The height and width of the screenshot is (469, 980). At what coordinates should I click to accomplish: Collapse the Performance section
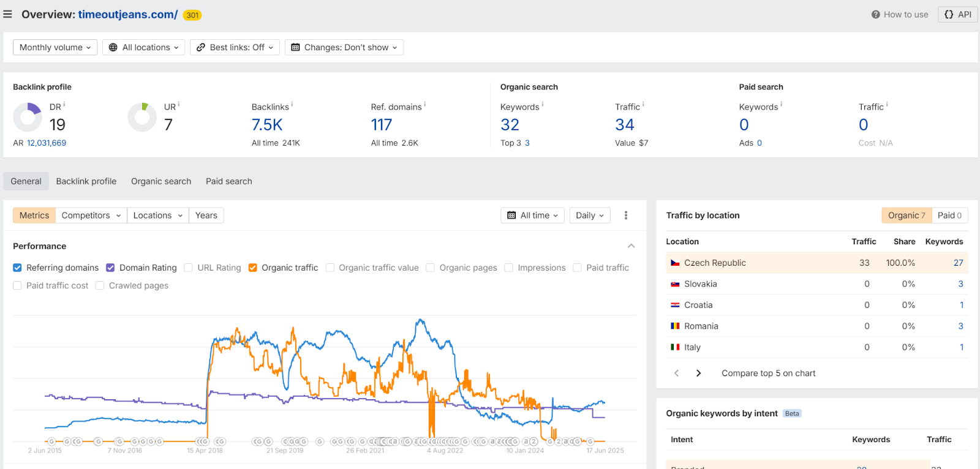(x=631, y=246)
